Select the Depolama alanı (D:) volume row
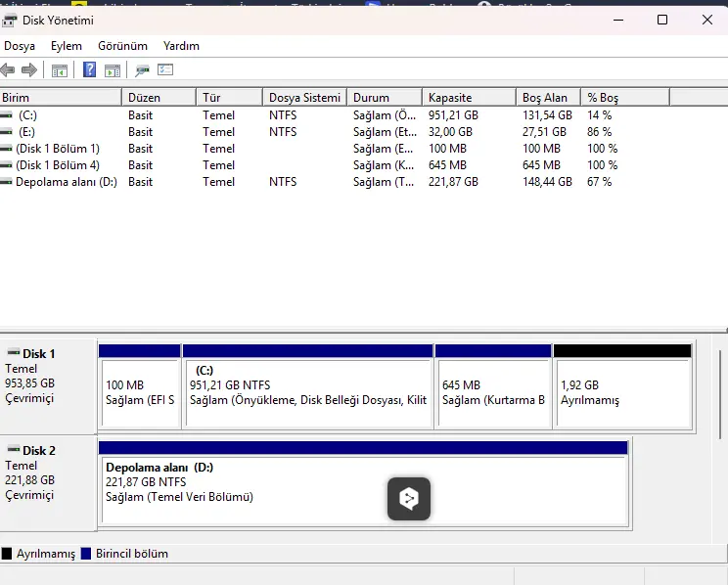728x585 pixels. 335,182
